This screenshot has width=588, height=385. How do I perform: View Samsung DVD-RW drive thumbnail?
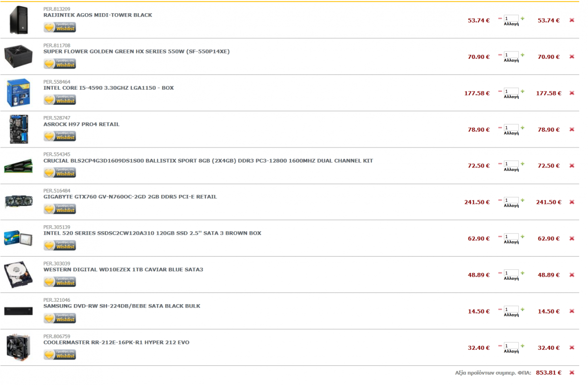19,311
